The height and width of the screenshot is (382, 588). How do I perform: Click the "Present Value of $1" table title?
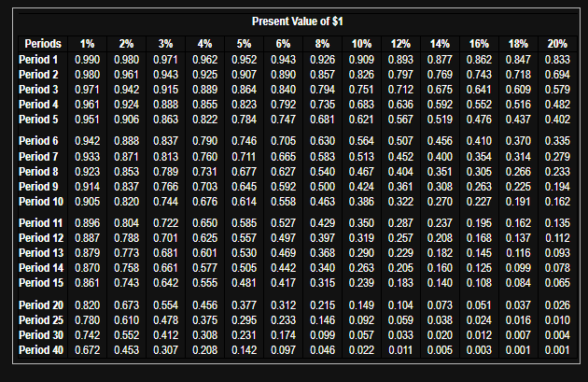(298, 21)
